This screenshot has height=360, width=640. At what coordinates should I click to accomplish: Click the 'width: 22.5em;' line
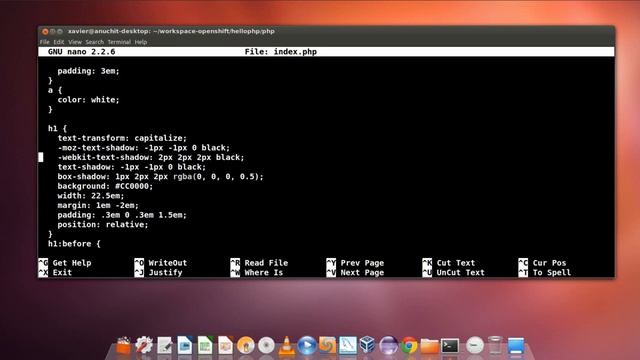click(91, 196)
